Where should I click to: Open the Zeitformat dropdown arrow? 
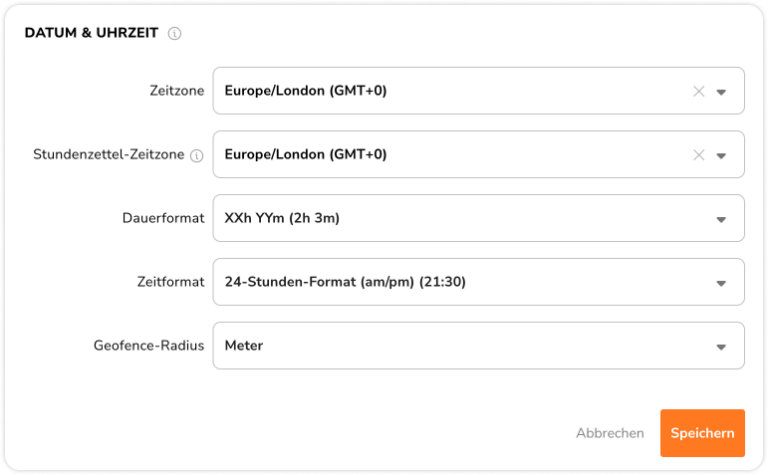pyautogui.click(x=722, y=284)
